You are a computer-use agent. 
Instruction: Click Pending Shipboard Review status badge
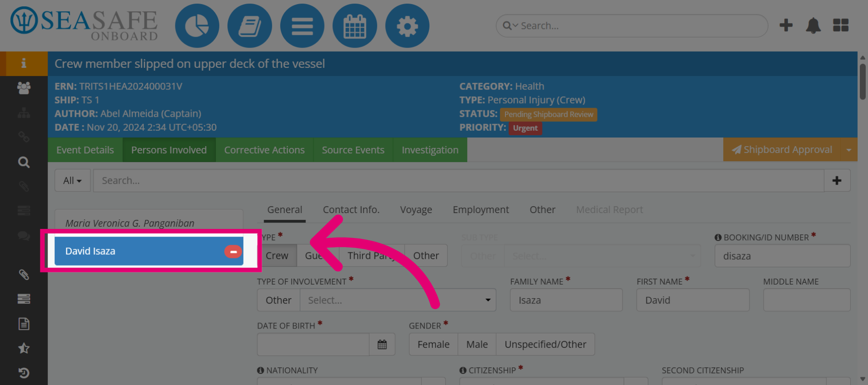point(548,114)
